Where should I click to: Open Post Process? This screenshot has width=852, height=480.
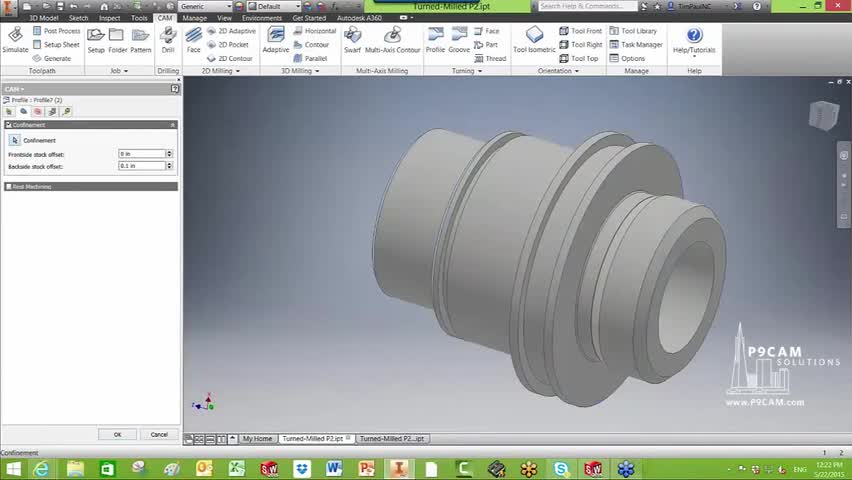click(57, 31)
